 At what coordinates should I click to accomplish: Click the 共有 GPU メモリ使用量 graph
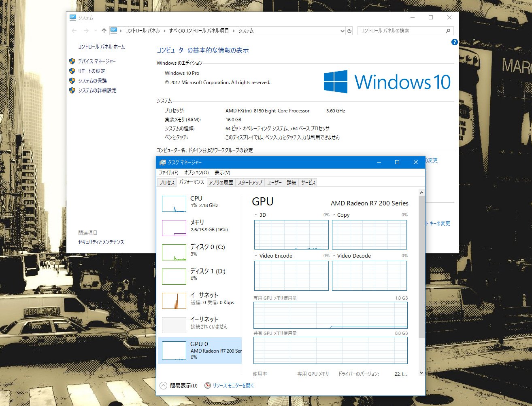click(330, 350)
